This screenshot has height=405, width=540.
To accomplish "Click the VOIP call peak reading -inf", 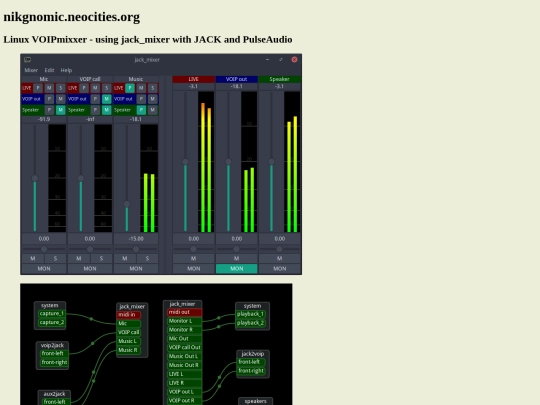I will click(x=90, y=120).
